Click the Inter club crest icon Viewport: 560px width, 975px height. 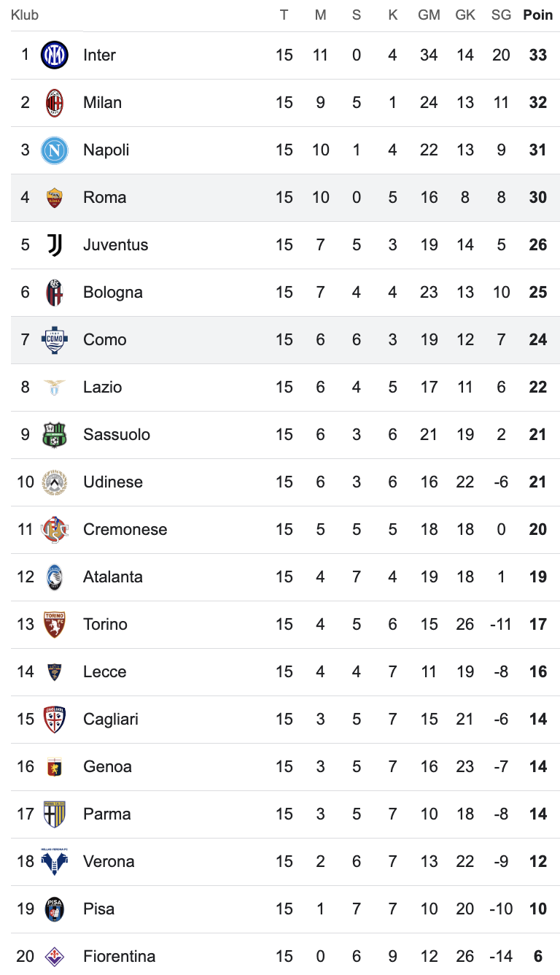point(55,55)
